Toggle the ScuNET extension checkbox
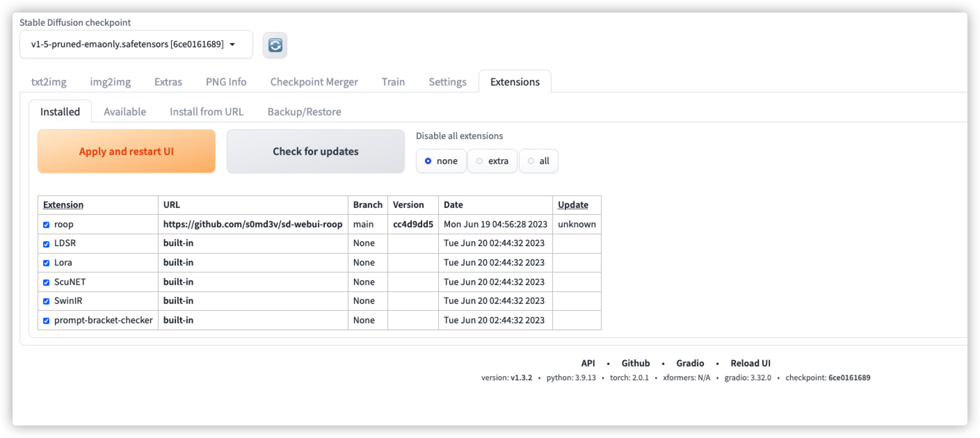Viewport: 980px width, 438px height. 46,283
